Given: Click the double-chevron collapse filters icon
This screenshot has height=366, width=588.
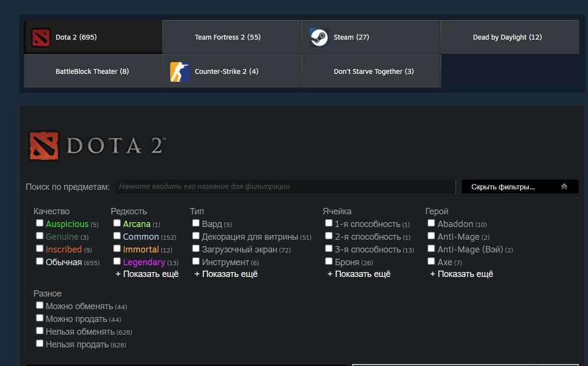Looking at the screenshot, I should click(x=564, y=187).
